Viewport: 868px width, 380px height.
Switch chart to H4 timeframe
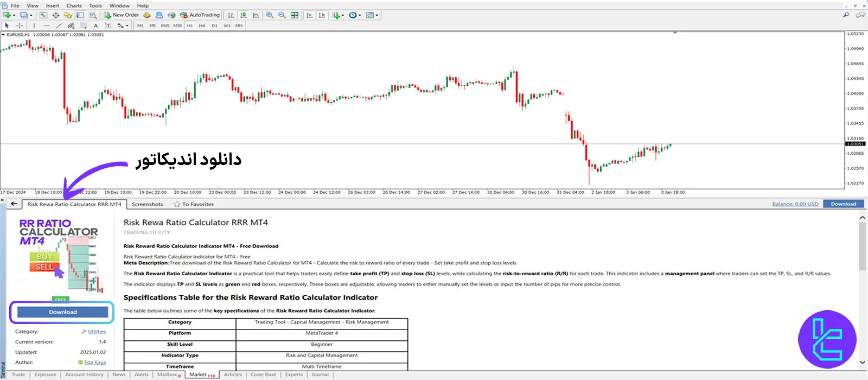pos(202,26)
